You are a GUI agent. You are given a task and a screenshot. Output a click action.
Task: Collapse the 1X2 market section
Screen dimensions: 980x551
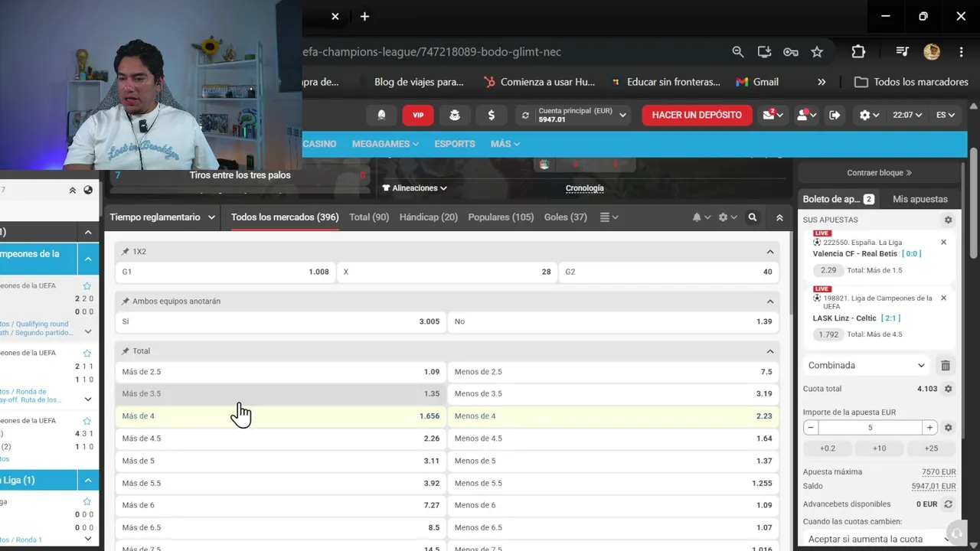tap(769, 252)
